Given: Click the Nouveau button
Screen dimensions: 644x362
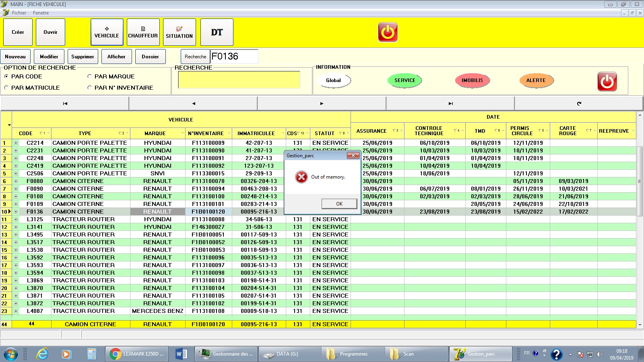Looking at the screenshot, I should (15, 57).
